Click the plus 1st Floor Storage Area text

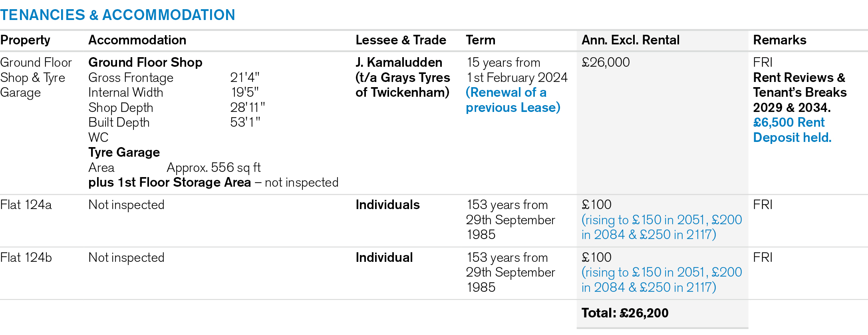(x=169, y=182)
